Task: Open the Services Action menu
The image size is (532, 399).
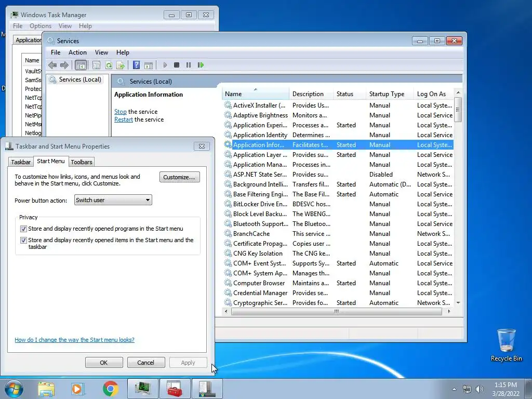Action: point(77,52)
